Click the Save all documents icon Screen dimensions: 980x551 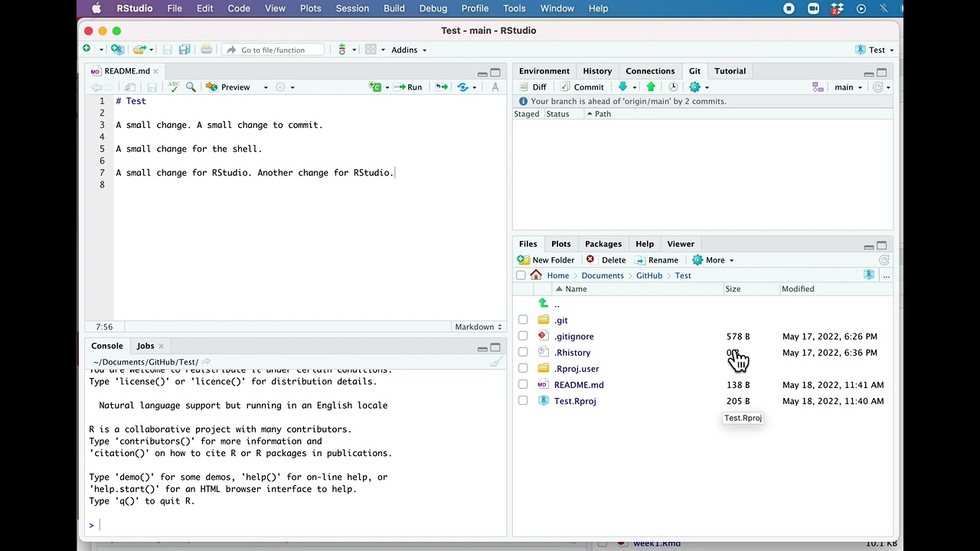(185, 50)
